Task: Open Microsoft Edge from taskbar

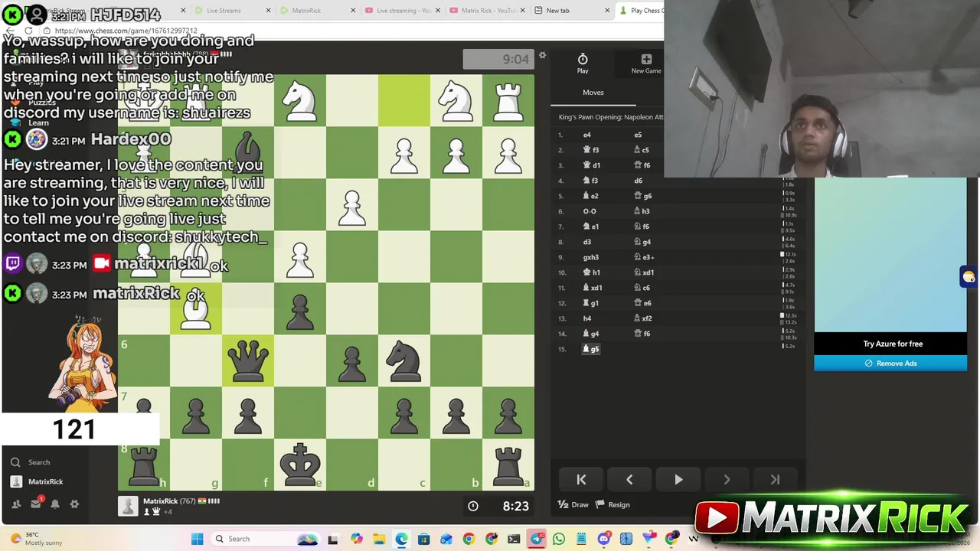Action: pos(401,539)
